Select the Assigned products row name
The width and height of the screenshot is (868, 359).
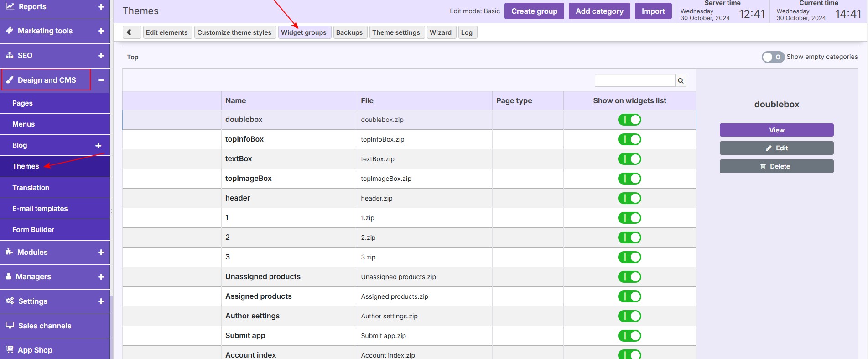pos(259,296)
